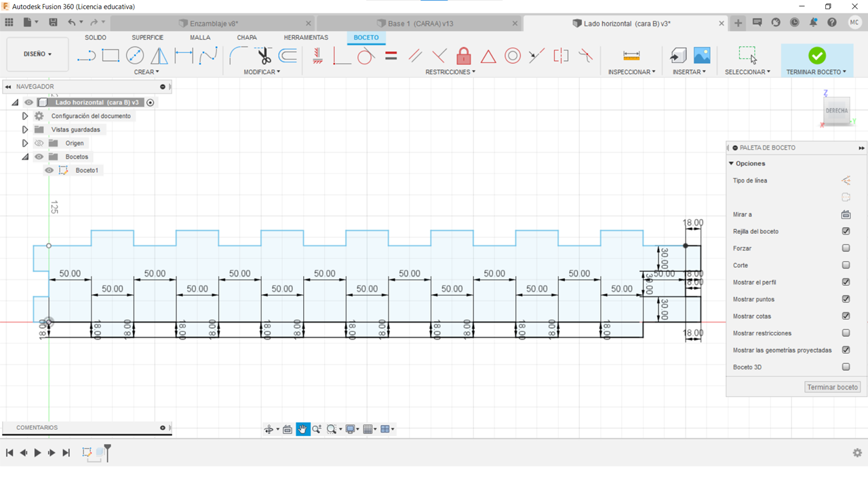Open the Data Panel grid icon
The image size is (868, 488).
pyautogui.click(x=9, y=22)
